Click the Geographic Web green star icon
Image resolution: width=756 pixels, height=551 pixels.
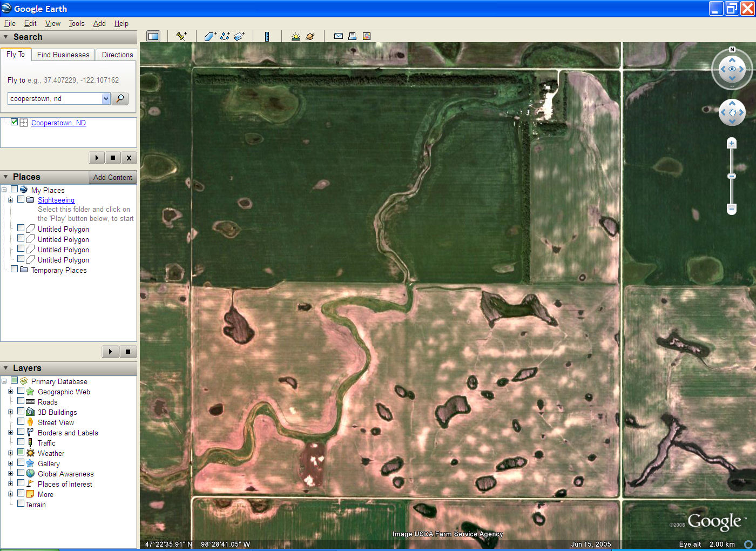coord(30,392)
